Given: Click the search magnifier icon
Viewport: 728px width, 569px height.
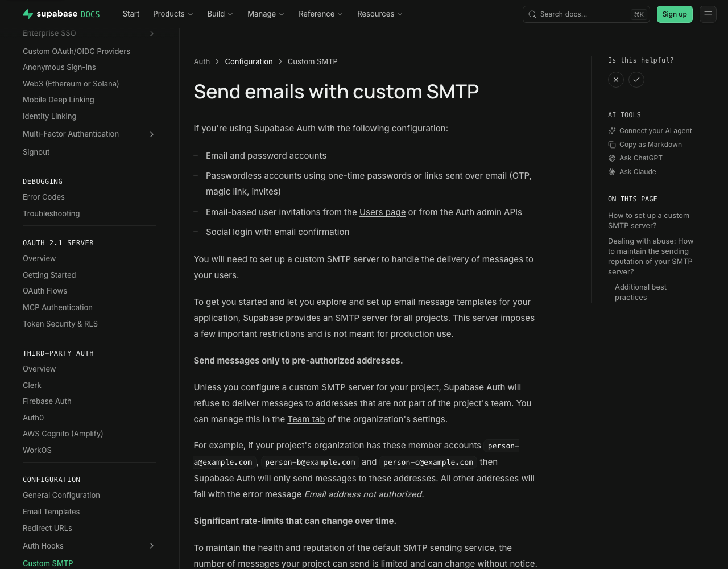Looking at the screenshot, I should [532, 14].
